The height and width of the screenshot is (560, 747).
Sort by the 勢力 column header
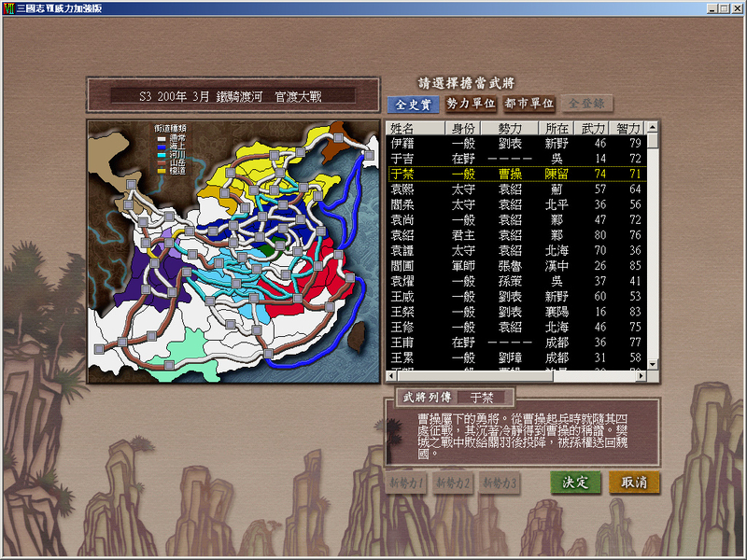click(510, 128)
